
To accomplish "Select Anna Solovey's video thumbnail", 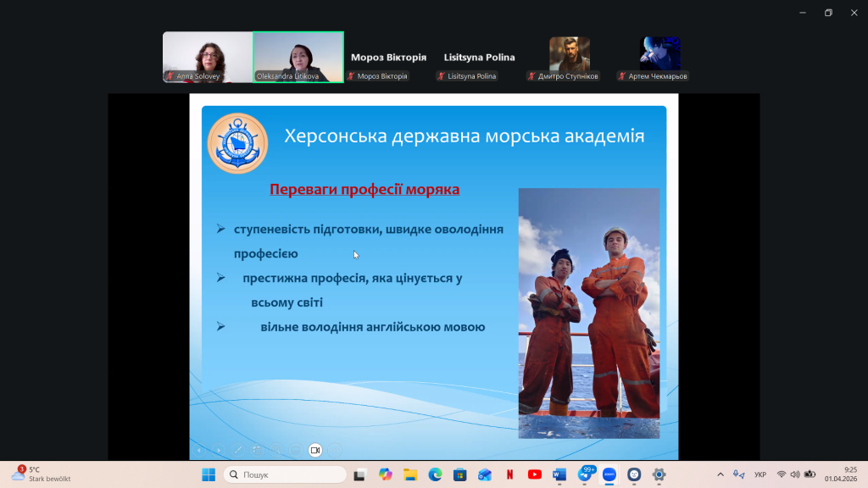I will 208,57.
